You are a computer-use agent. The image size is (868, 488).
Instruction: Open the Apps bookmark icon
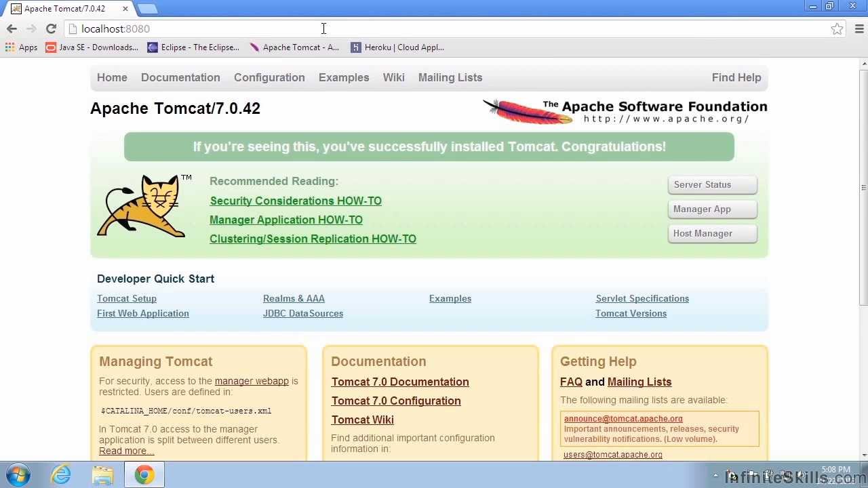tap(21, 47)
